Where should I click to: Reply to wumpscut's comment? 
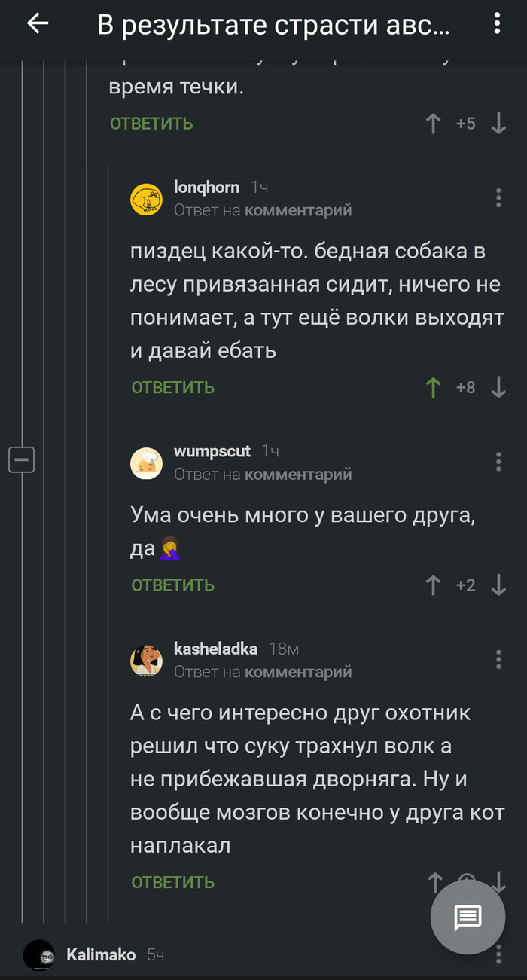click(x=173, y=585)
